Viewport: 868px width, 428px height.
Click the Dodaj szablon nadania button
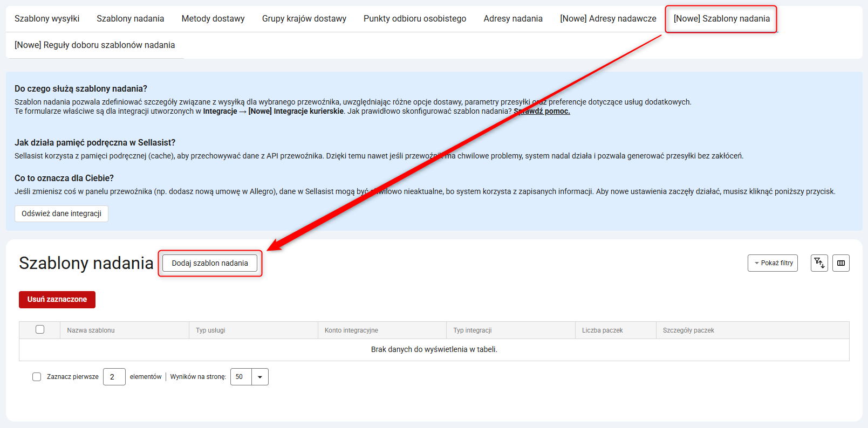[210, 263]
